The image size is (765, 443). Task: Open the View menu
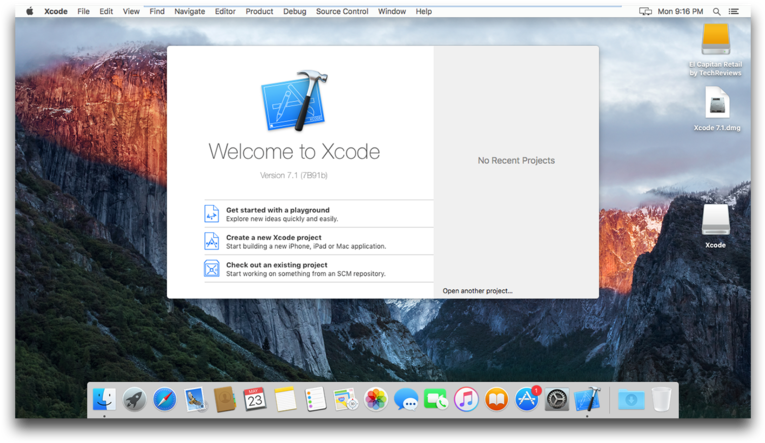(x=131, y=11)
